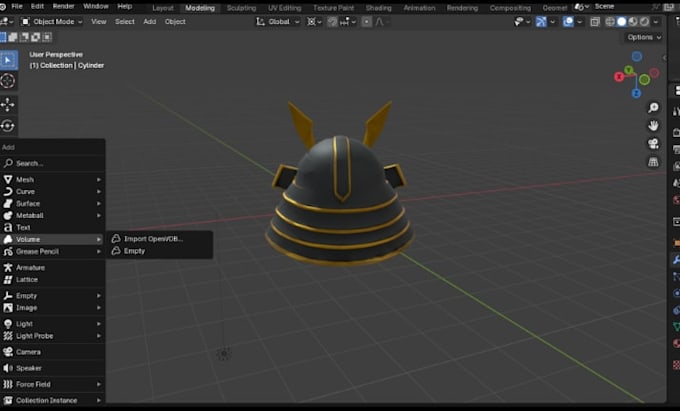Add a Camera object
This screenshot has height=411, width=680.
(52, 352)
